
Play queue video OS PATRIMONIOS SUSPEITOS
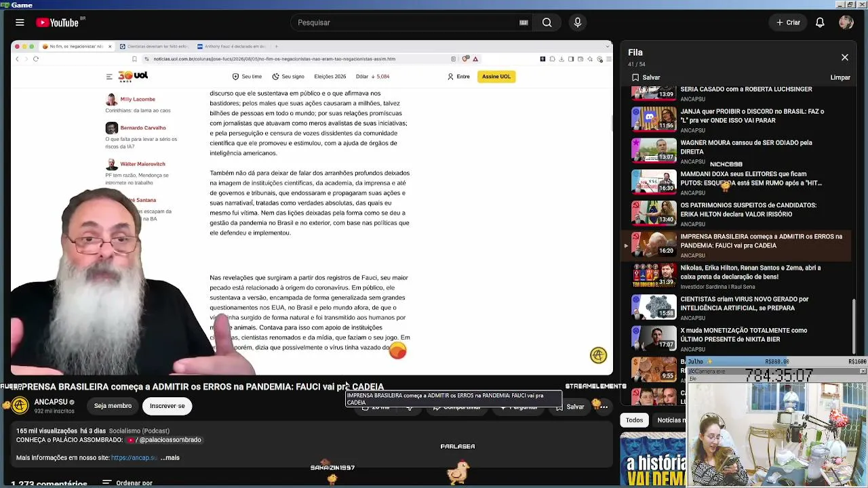coord(654,213)
